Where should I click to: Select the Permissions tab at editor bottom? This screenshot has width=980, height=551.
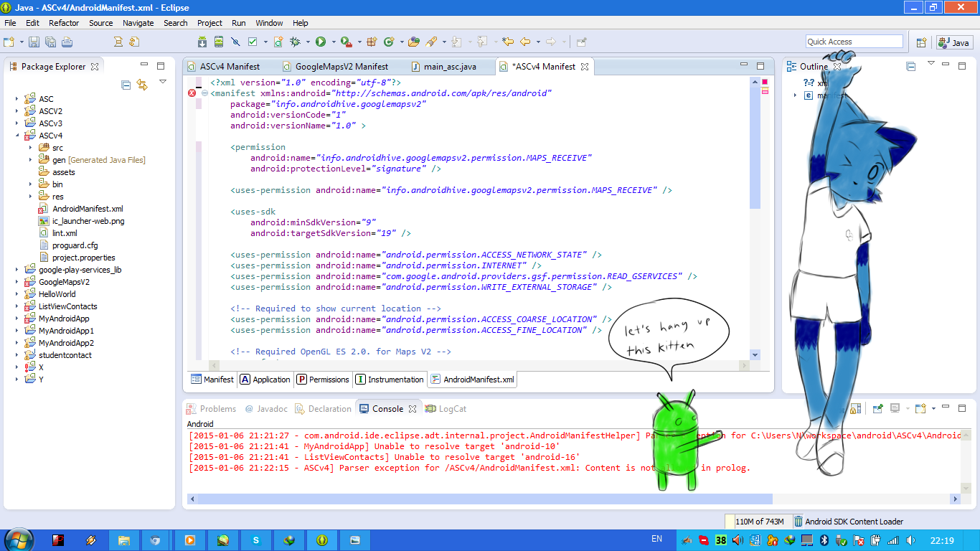(322, 380)
